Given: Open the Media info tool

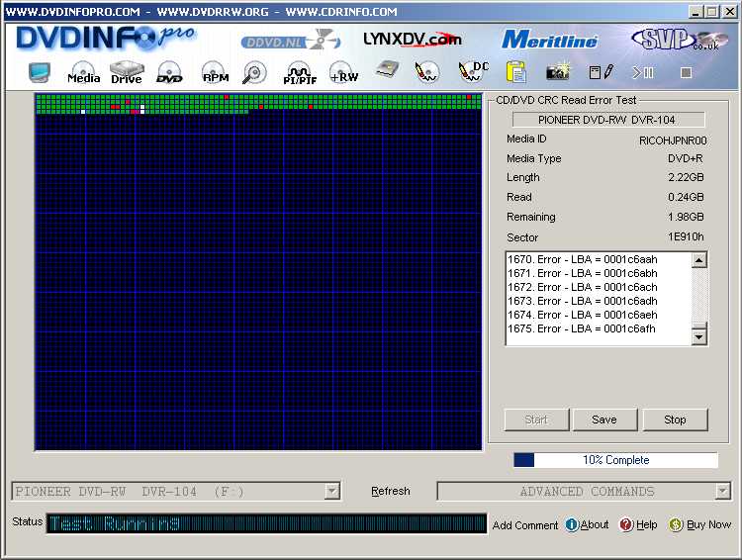Looking at the screenshot, I should [83, 73].
